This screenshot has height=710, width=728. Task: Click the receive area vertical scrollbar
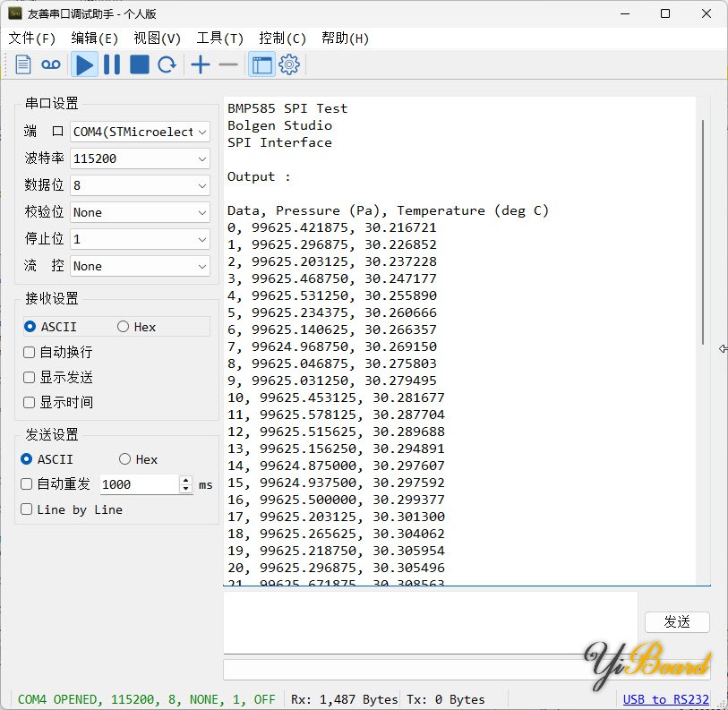(x=703, y=233)
